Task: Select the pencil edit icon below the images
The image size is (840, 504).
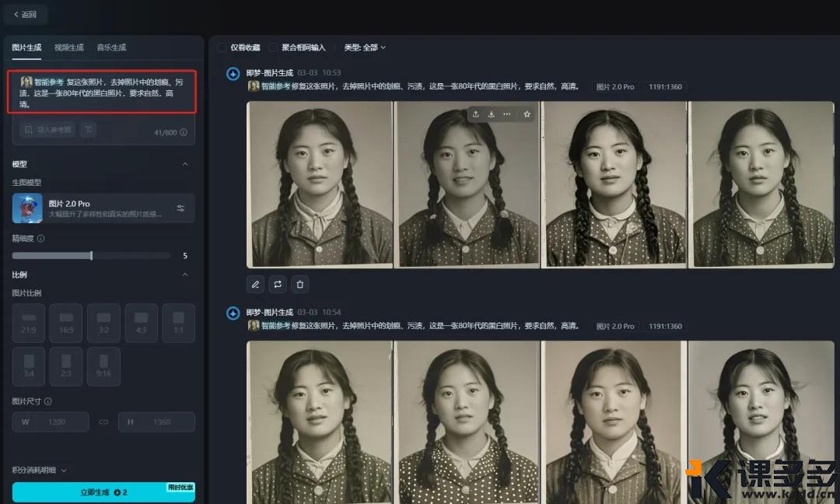Action: pyautogui.click(x=255, y=285)
